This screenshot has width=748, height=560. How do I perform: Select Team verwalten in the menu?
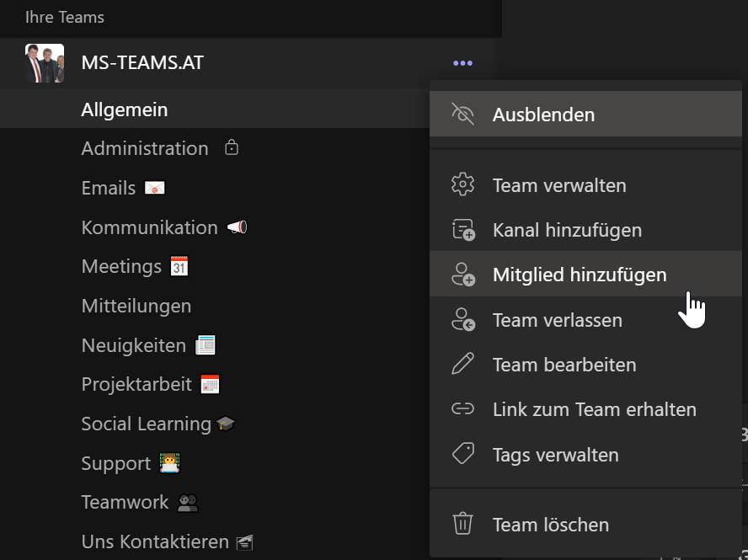click(585, 185)
